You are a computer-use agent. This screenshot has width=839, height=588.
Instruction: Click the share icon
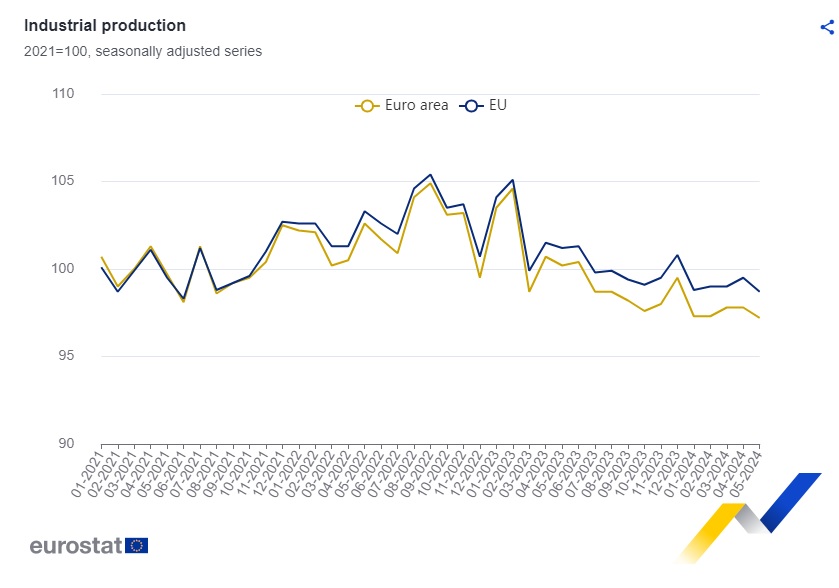click(827, 27)
